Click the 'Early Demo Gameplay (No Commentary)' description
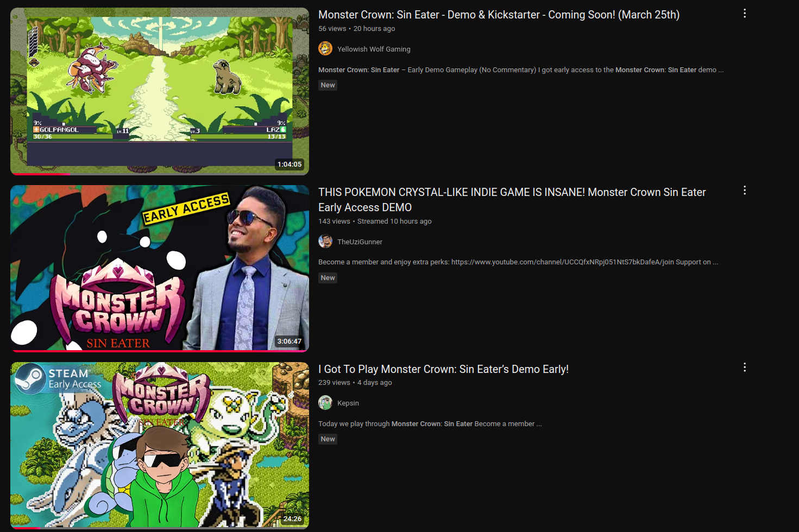This screenshot has width=799, height=532. tap(521, 69)
